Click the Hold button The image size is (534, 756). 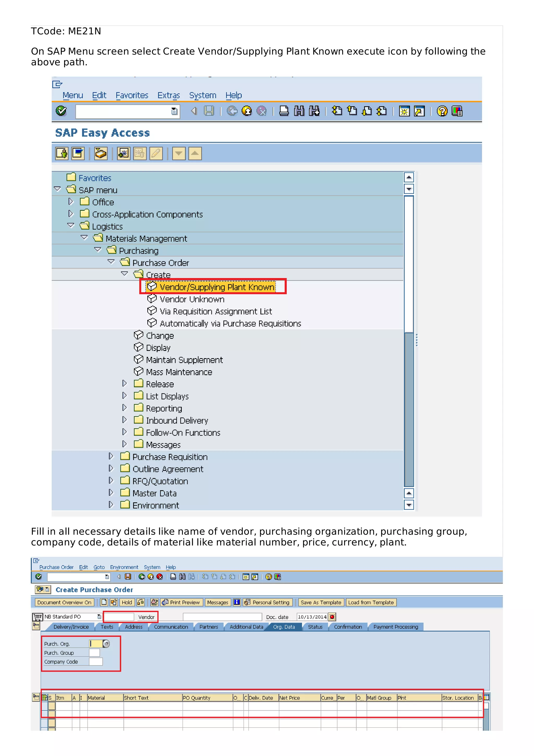127,602
